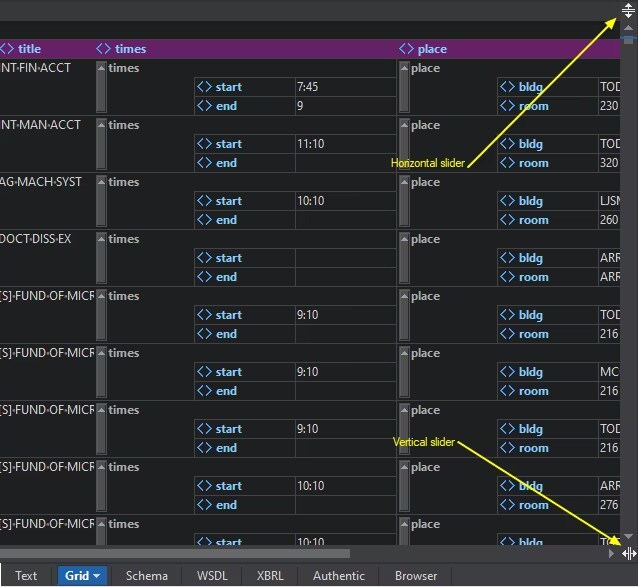Click the start element icon in the INT-FIN-ACCT row
Viewport: 638px width, 587px height.
tap(203, 87)
